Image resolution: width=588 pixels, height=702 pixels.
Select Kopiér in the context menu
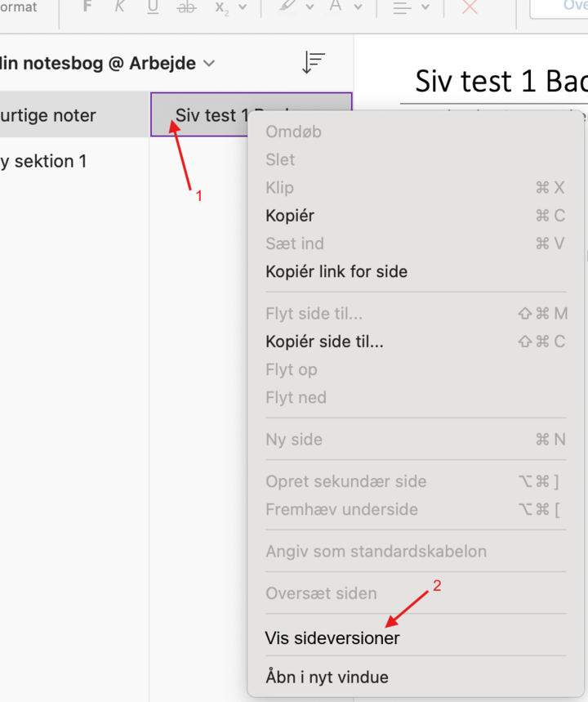290,216
